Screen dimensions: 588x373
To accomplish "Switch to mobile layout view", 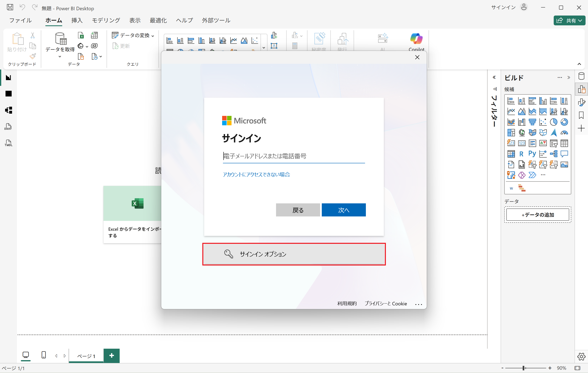I will click(x=44, y=355).
